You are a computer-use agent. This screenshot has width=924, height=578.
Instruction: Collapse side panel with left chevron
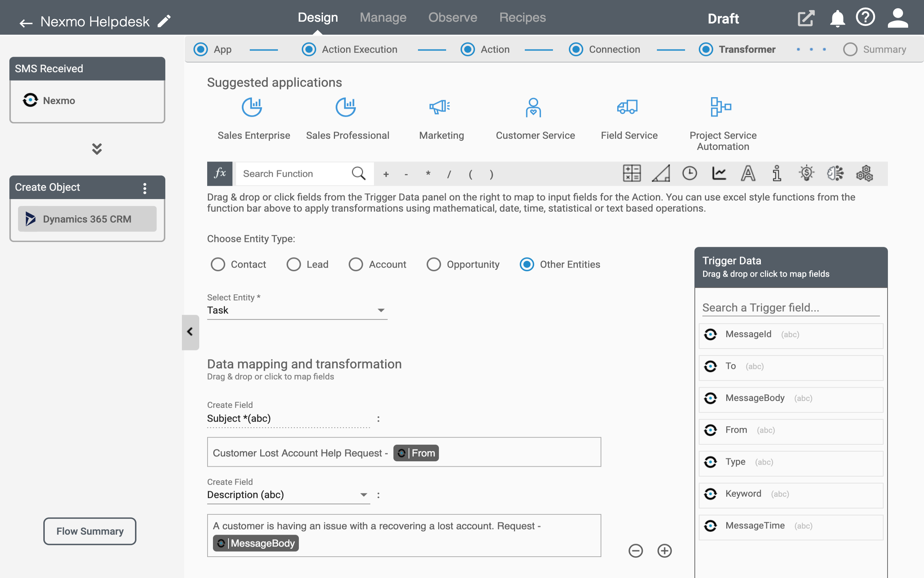pos(190,332)
